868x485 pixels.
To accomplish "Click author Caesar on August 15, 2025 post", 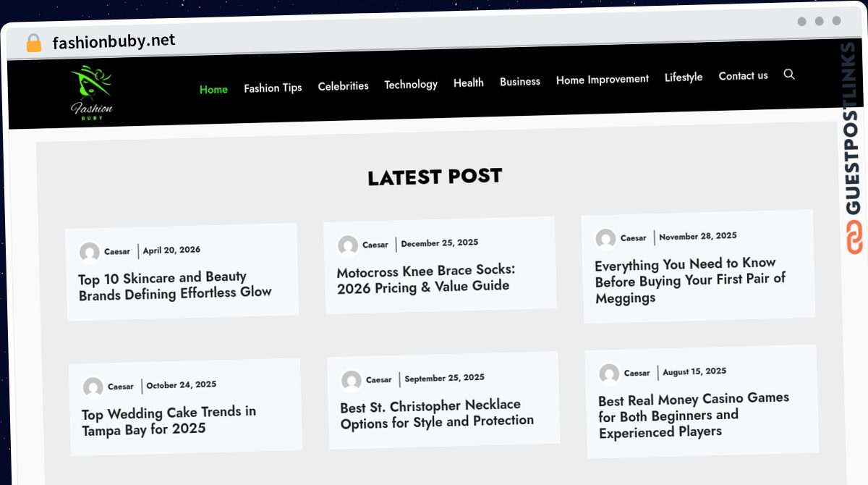I will [x=637, y=373].
